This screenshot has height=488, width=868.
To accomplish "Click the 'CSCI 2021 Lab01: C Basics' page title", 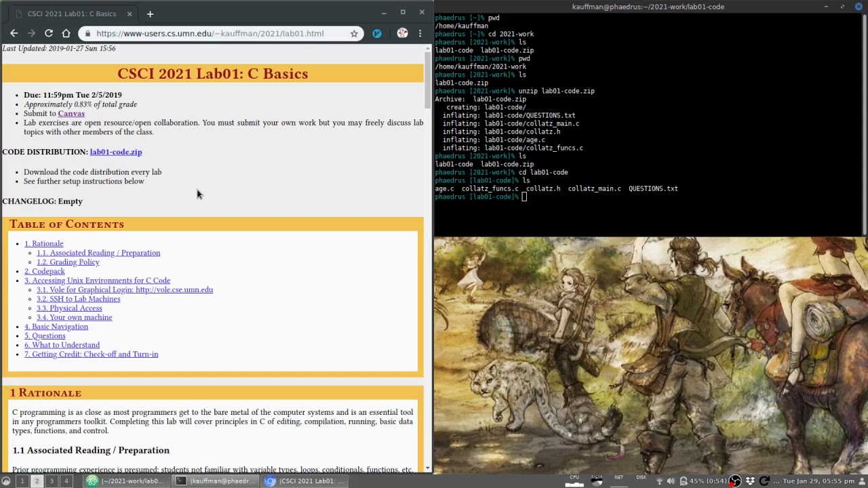I will click(x=212, y=73).
